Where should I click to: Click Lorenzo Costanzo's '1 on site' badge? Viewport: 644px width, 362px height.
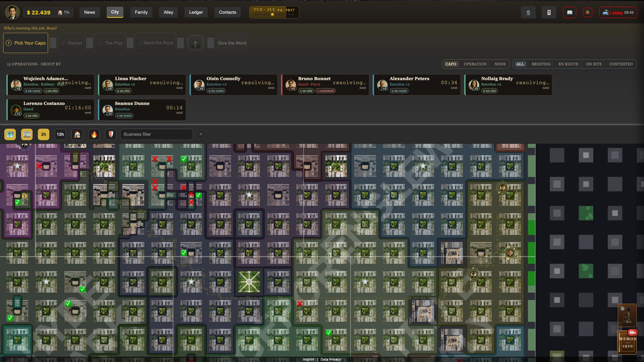pyautogui.click(x=31, y=116)
